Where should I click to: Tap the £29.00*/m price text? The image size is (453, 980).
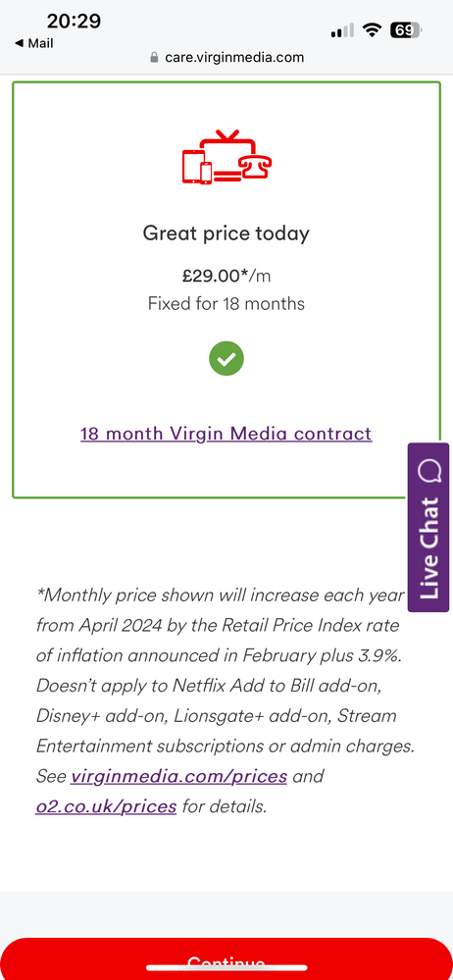[x=226, y=275]
